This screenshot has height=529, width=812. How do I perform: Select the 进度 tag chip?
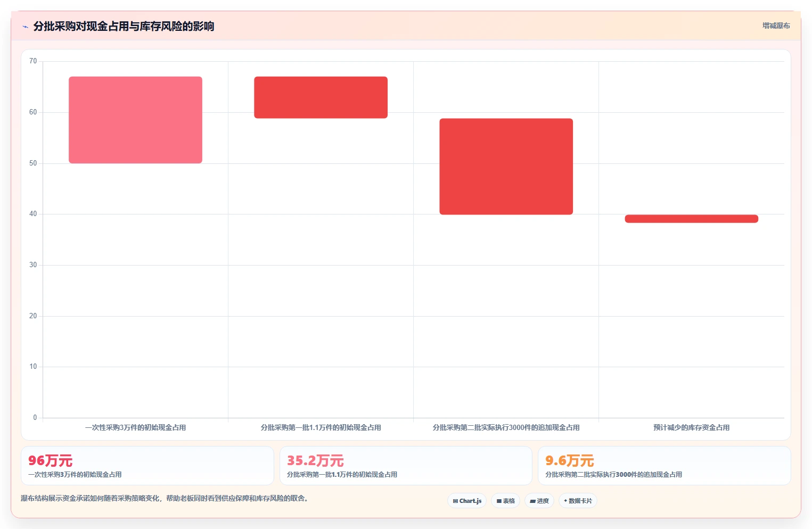pyautogui.click(x=539, y=501)
